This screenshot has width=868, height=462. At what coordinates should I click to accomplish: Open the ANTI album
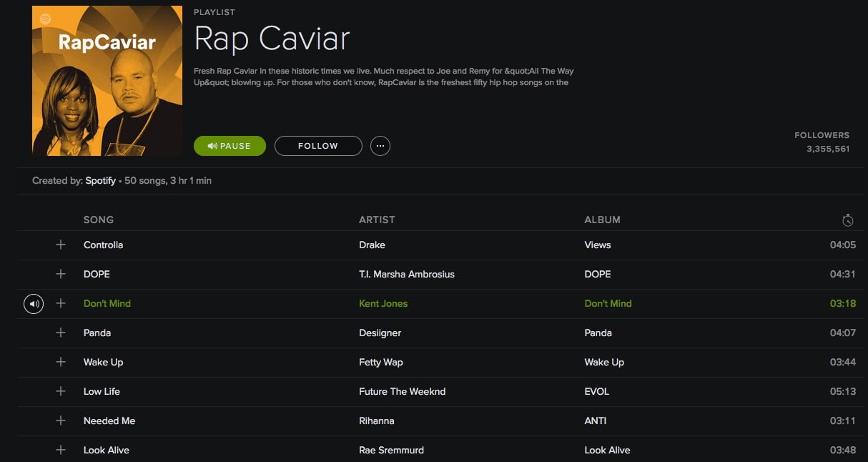point(596,421)
